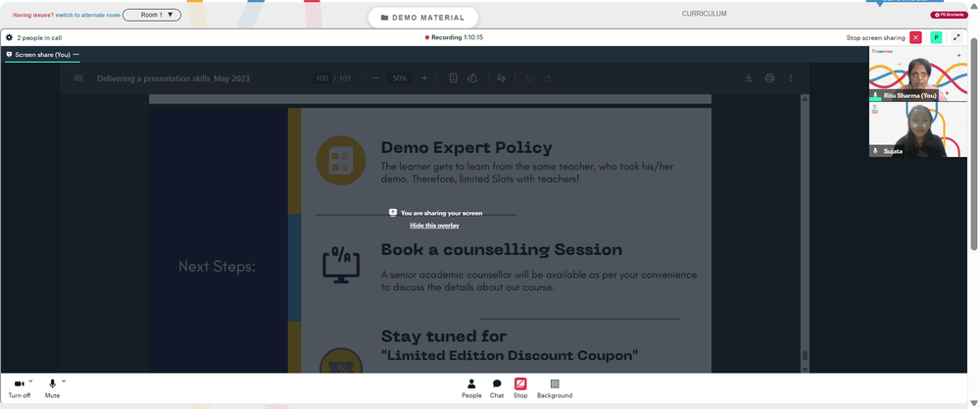Open the People panel
The height and width of the screenshot is (409, 980).
tap(471, 388)
